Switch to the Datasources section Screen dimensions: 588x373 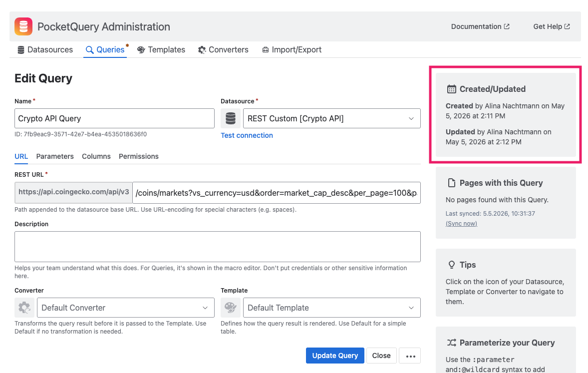tap(45, 50)
